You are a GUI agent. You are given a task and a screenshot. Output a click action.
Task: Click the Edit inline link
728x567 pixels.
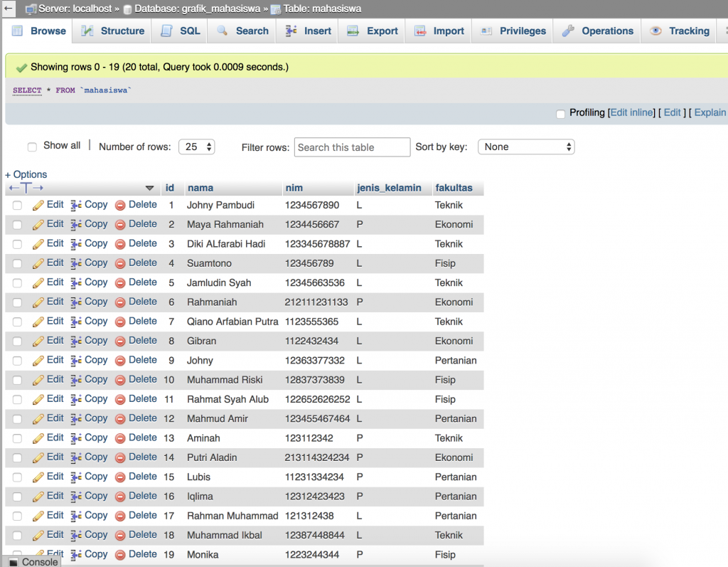(x=631, y=112)
